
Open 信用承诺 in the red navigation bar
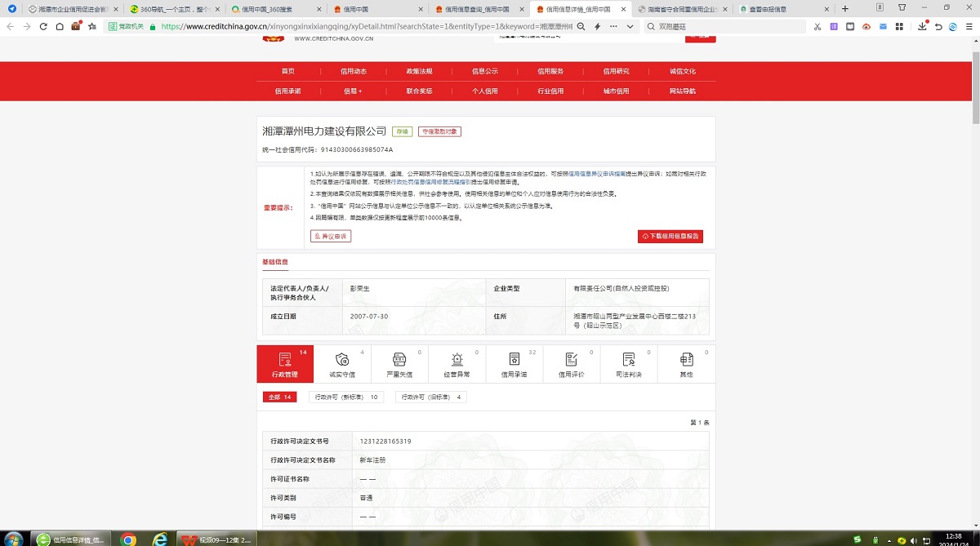[287, 91]
